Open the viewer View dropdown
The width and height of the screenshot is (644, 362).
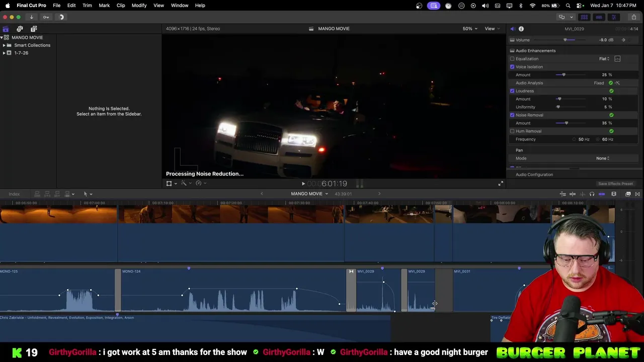pos(492,29)
